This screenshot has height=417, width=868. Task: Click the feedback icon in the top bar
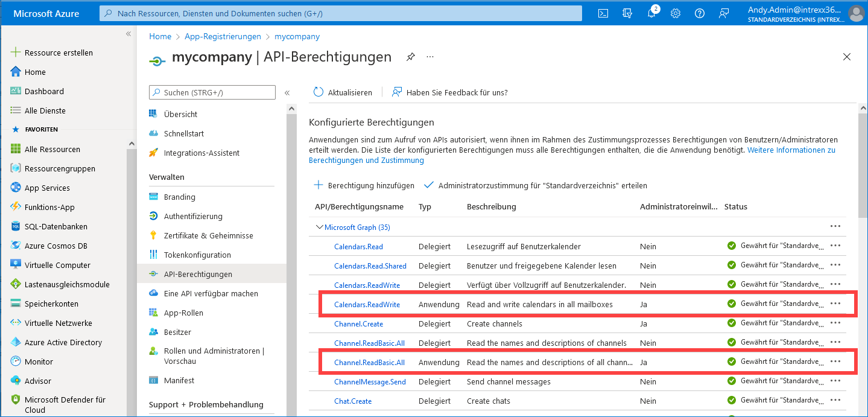click(x=724, y=13)
